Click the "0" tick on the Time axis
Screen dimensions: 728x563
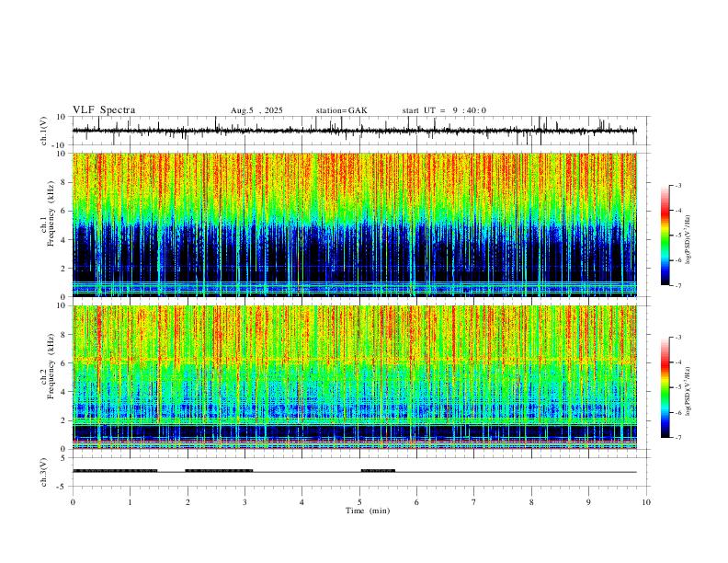tap(73, 502)
